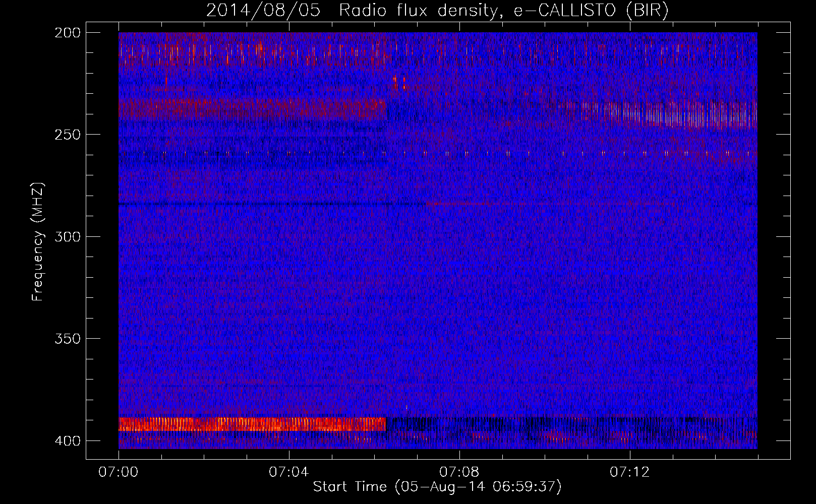Click the 07:08 time tick label
The width and height of the screenshot is (816, 504).
[459, 472]
